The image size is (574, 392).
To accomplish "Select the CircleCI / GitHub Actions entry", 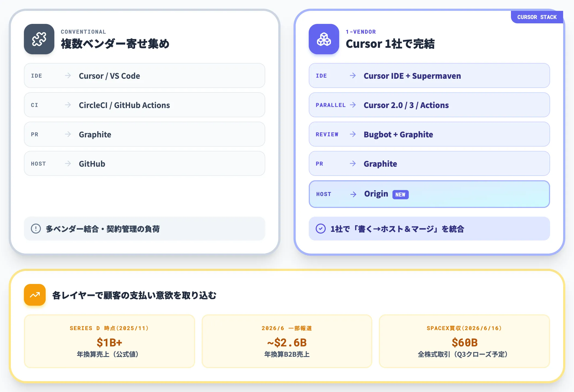I will coord(145,105).
